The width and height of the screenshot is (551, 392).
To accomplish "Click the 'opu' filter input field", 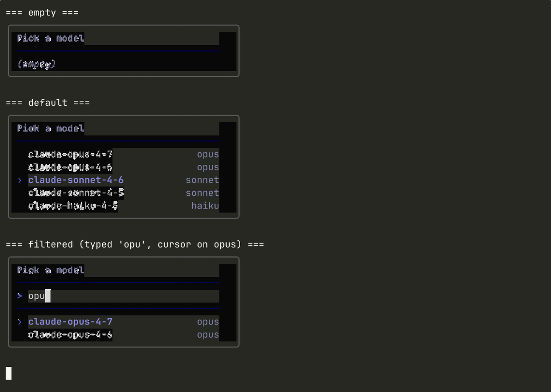I will tap(124, 296).
